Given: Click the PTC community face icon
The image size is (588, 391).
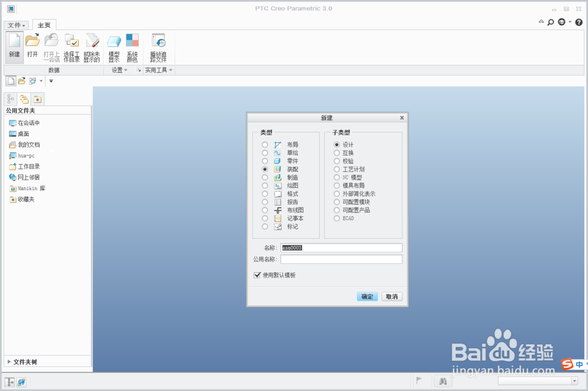Looking at the screenshot, I should [x=562, y=22].
